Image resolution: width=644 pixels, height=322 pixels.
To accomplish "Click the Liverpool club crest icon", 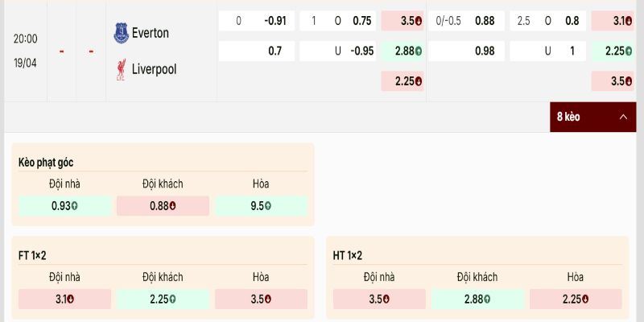I will 121,69.
